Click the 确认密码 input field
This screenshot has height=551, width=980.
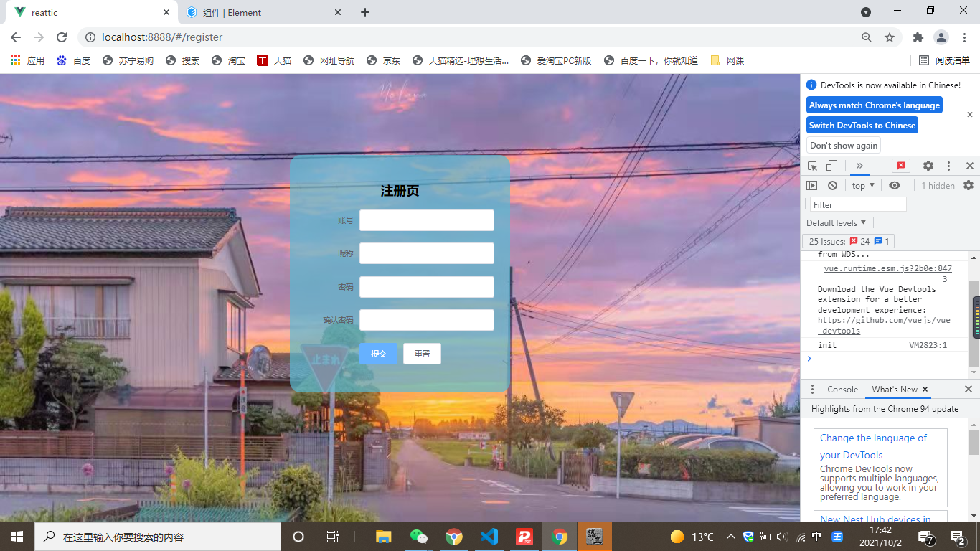427,320
